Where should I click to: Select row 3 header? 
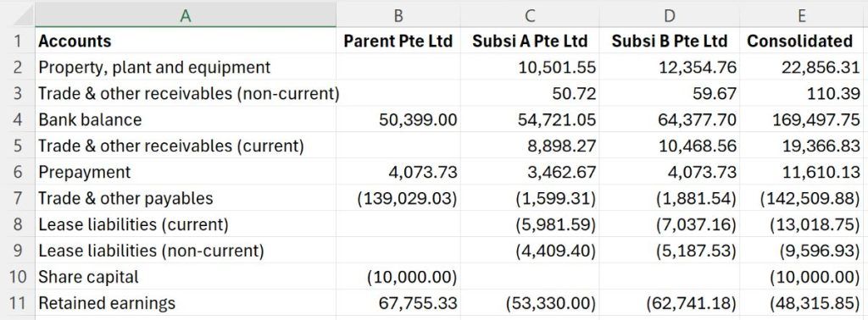click(x=18, y=93)
